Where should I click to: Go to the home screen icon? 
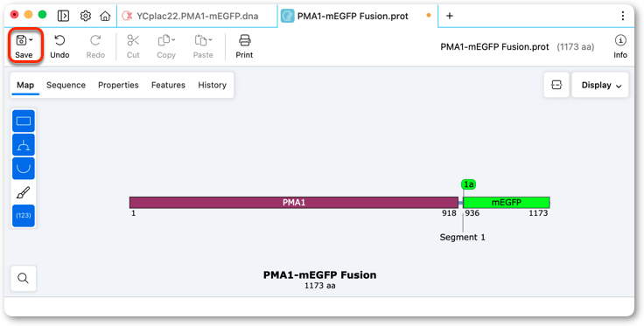[x=105, y=16]
